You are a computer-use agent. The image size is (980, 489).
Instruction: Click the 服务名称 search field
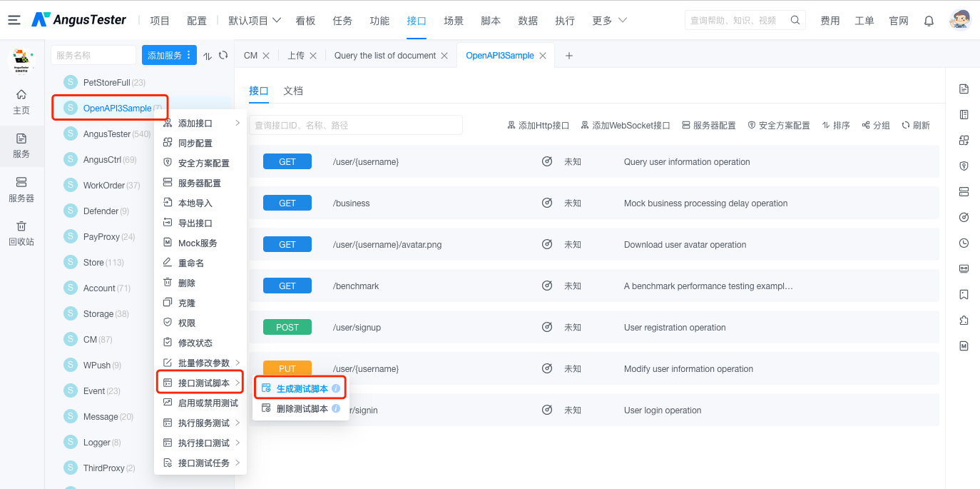[93, 55]
